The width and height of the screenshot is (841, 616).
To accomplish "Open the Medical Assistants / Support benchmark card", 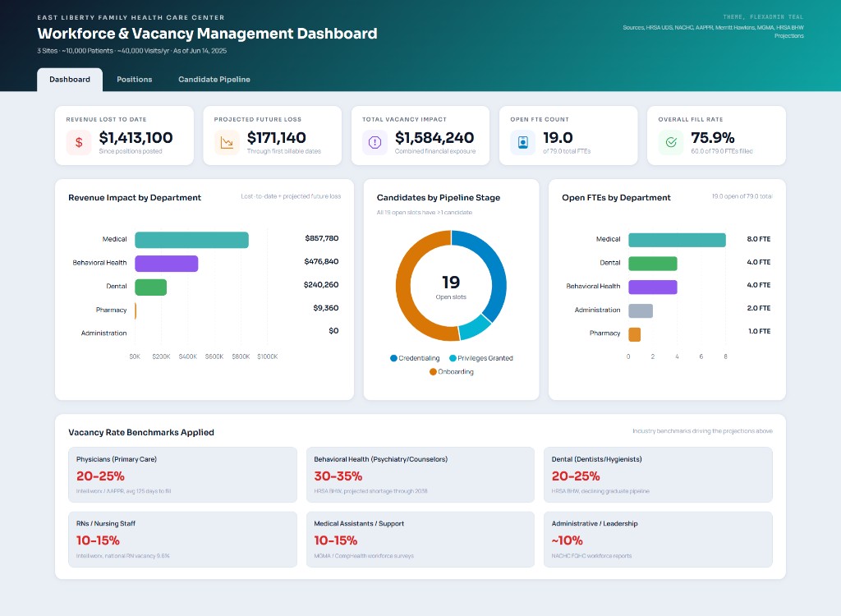I will (420, 540).
